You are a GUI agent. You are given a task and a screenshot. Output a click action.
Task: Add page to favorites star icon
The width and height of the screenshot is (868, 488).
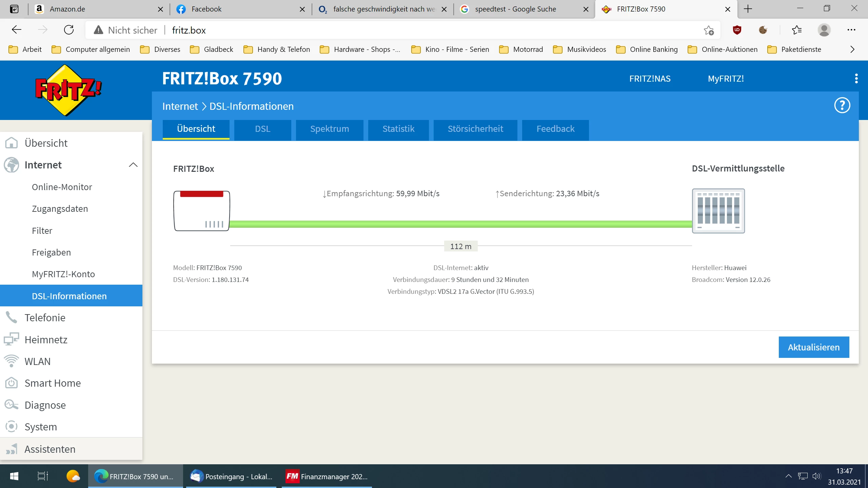click(709, 30)
